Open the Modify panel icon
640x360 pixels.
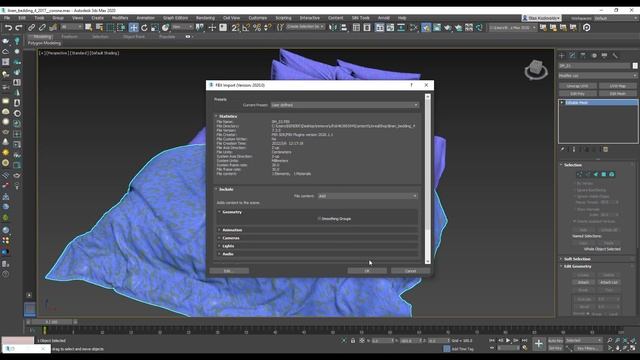(x=573, y=56)
